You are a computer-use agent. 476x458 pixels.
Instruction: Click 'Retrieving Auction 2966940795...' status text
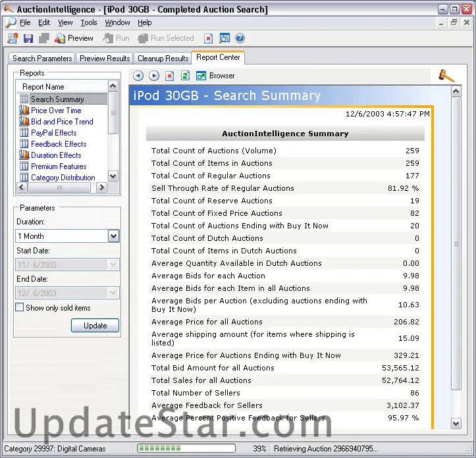point(326,449)
